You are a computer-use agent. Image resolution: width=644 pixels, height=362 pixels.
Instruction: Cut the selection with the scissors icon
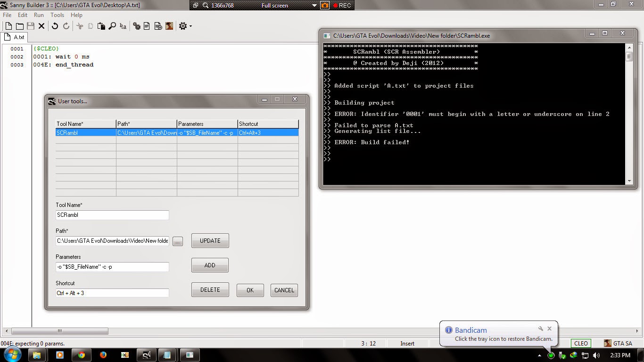point(80,26)
